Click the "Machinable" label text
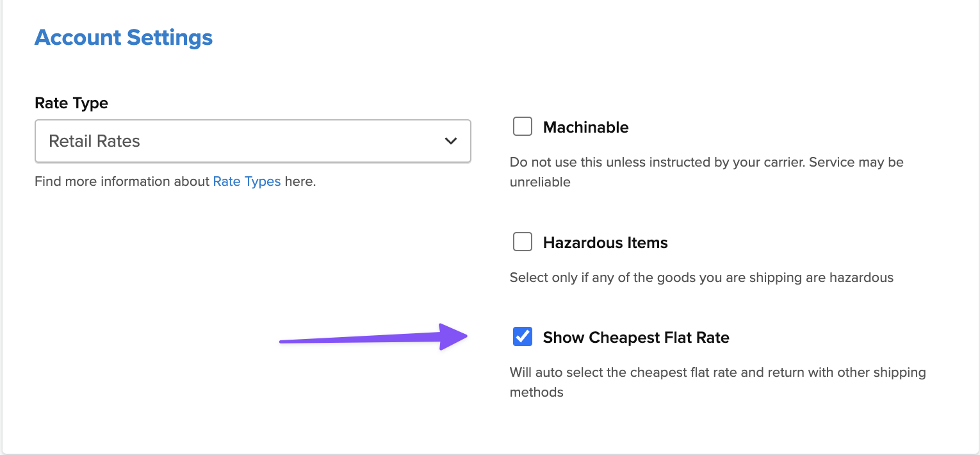Screen dimensions: 980x455 [x=585, y=128]
